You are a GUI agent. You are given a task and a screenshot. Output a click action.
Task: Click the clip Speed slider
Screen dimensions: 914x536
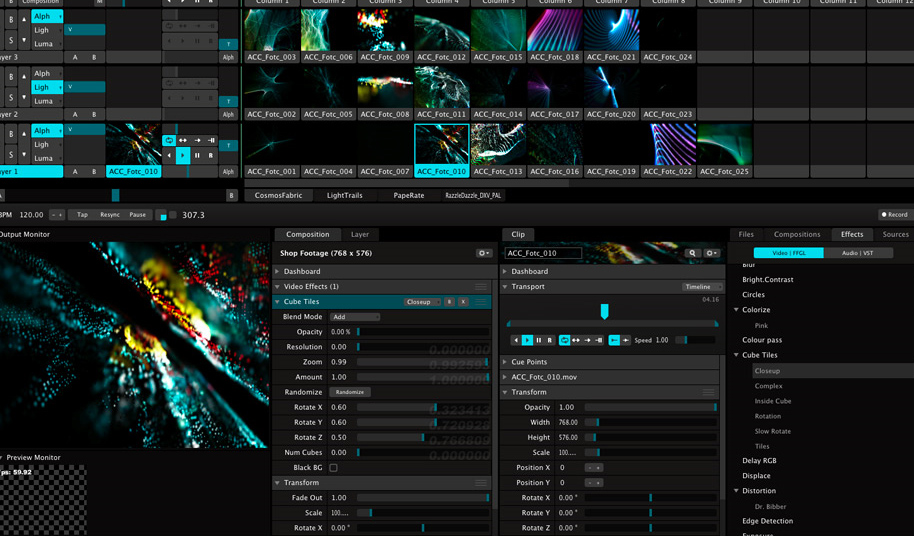tap(695, 340)
